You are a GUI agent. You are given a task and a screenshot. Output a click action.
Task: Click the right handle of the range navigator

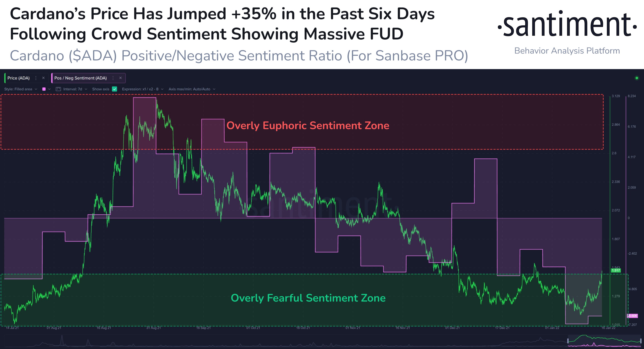641,341
